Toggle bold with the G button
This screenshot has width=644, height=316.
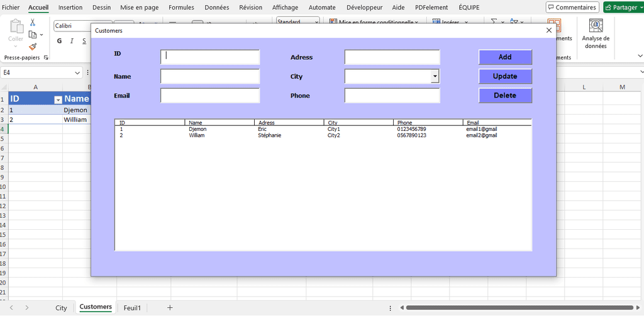[60, 41]
